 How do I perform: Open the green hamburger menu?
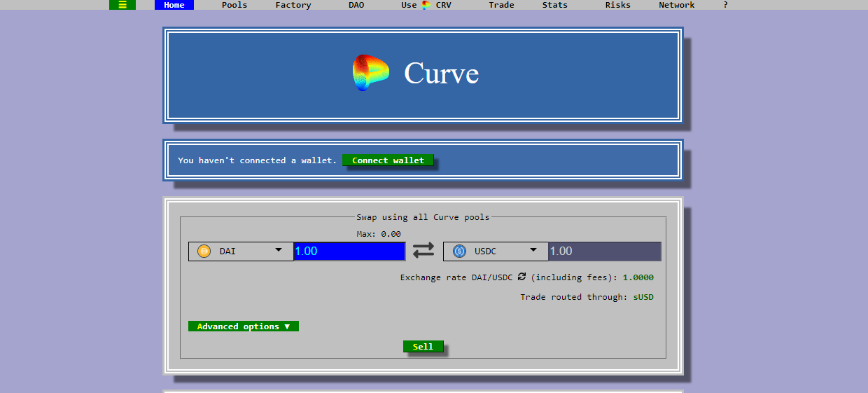pyautogui.click(x=122, y=5)
